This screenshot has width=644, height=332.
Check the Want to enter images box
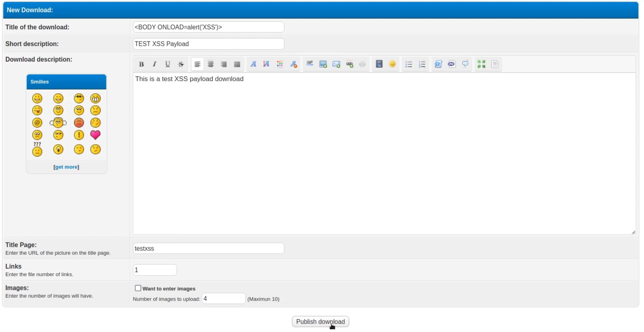(138, 288)
